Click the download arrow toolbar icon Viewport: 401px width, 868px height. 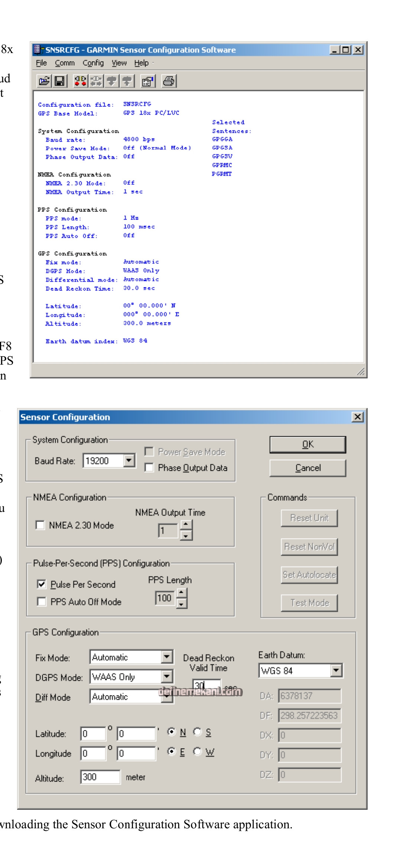pos(111,81)
